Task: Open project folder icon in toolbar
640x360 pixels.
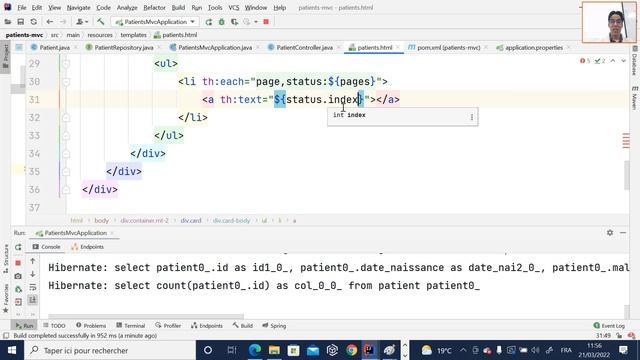Action: (x=8, y=22)
